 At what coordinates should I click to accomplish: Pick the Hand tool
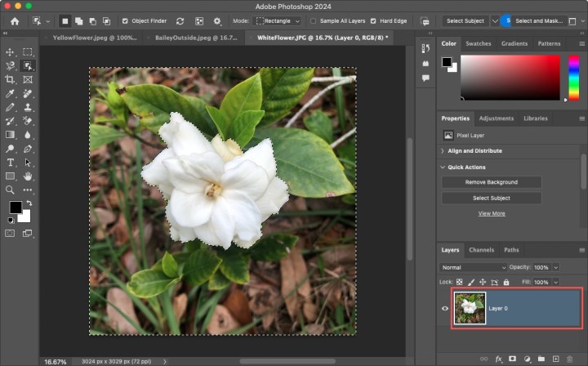click(28, 176)
